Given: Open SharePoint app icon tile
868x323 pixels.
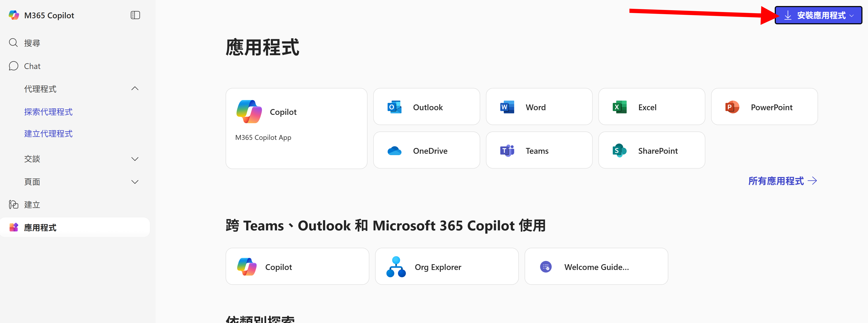Looking at the screenshot, I should click(619, 151).
